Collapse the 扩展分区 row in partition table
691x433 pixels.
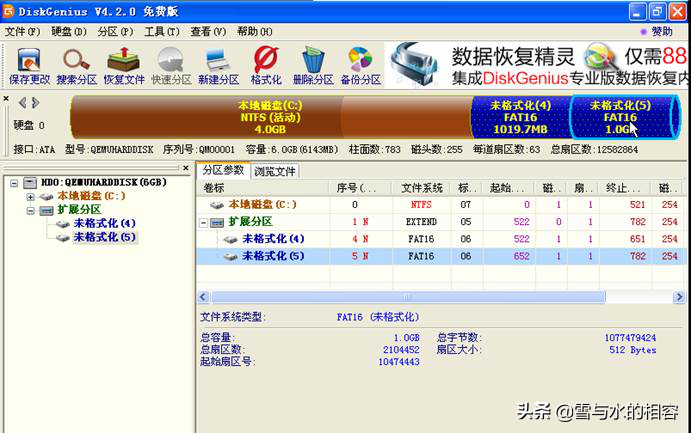[x=203, y=223]
